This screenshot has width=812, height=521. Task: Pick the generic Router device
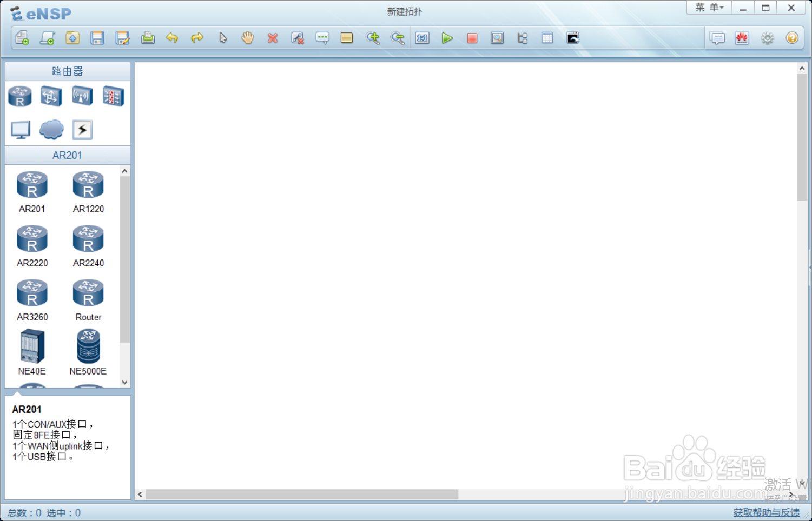[x=88, y=300]
